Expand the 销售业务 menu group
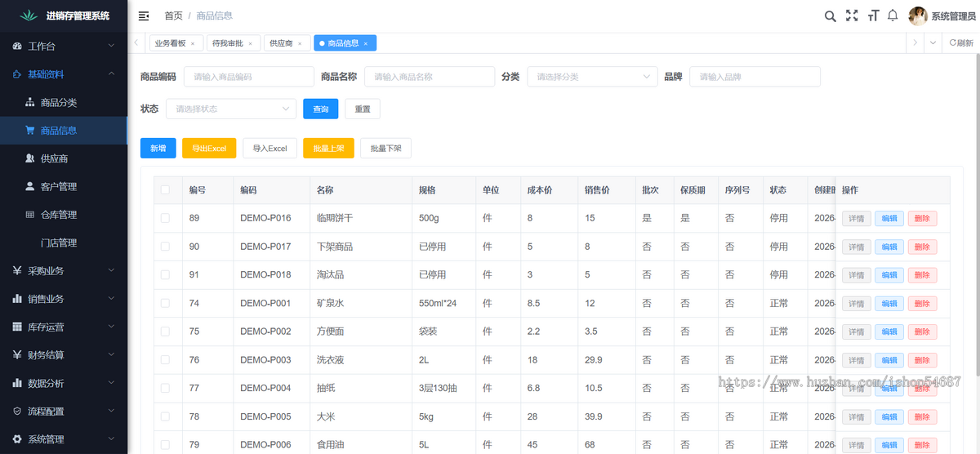980x454 pixels. [111, 299]
